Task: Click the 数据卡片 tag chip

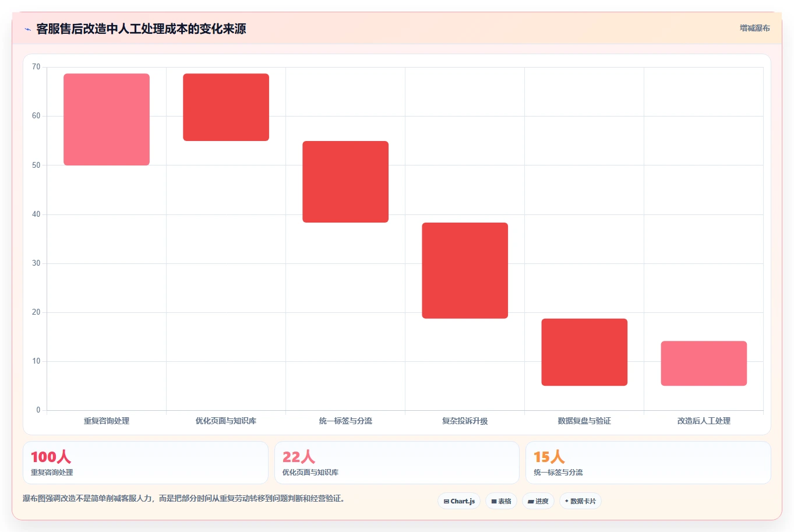Action: click(x=580, y=501)
